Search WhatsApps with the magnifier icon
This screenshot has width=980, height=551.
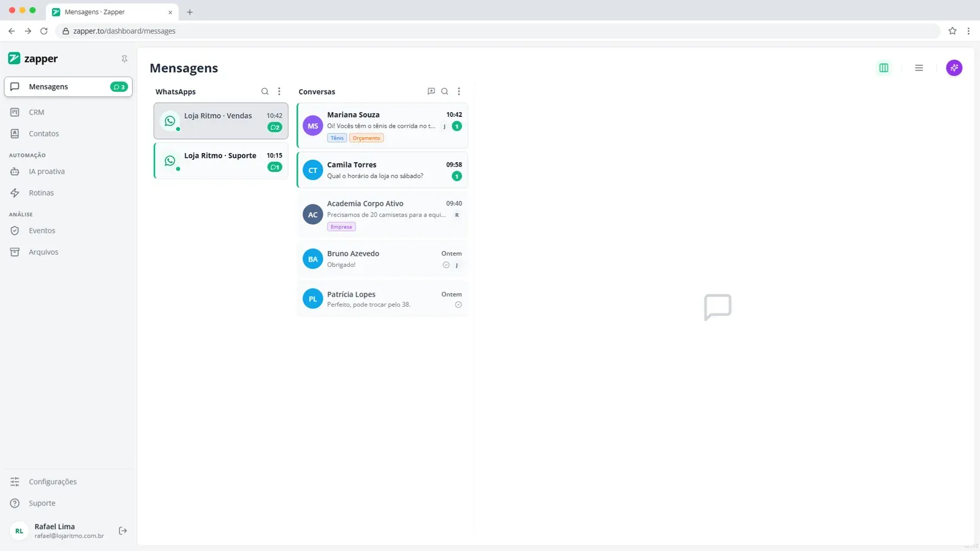point(265,91)
